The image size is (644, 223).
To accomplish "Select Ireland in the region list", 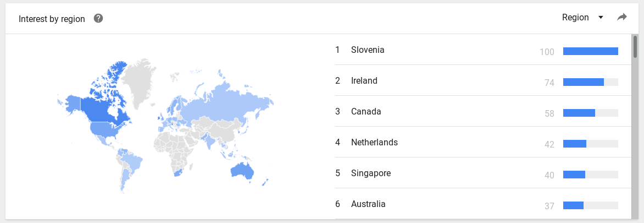I will pyautogui.click(x=483, y=80).
